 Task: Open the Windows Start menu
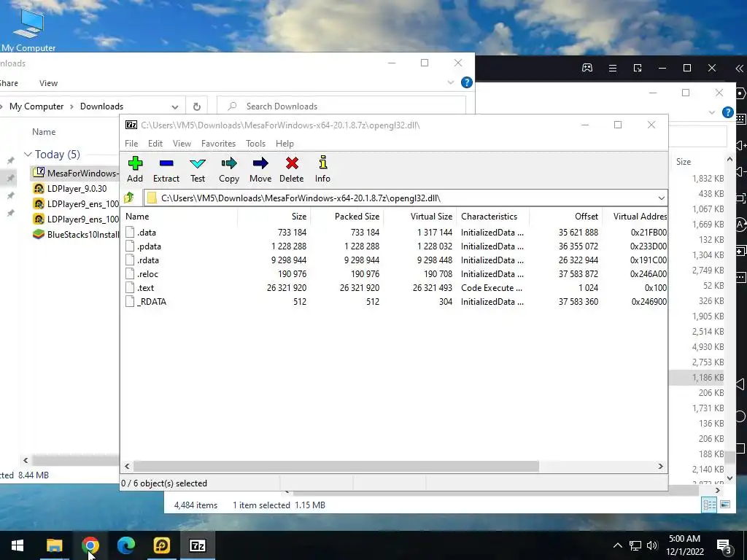click(x=18, y=545)
